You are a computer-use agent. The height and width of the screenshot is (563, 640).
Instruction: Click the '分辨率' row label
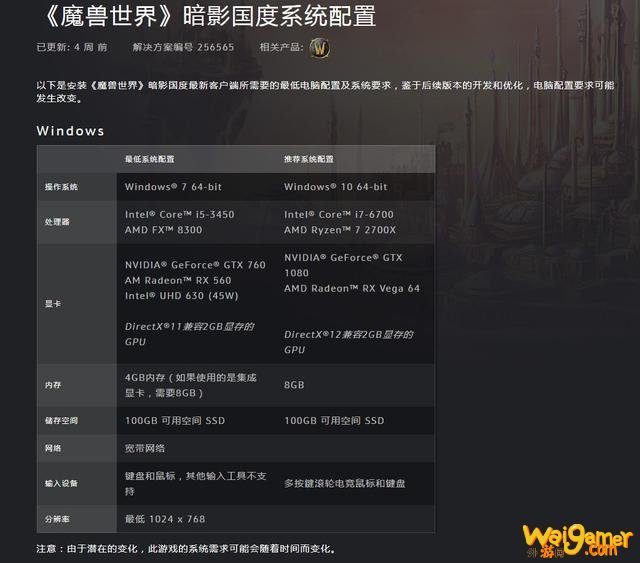tap(57, 519)
